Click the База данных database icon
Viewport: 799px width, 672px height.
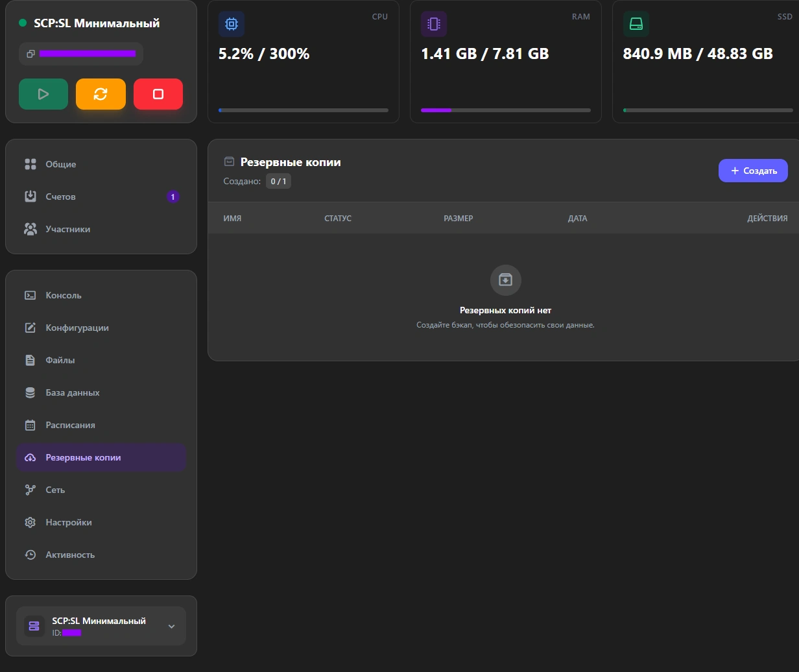pyautogui.click(x=30, y=392)
